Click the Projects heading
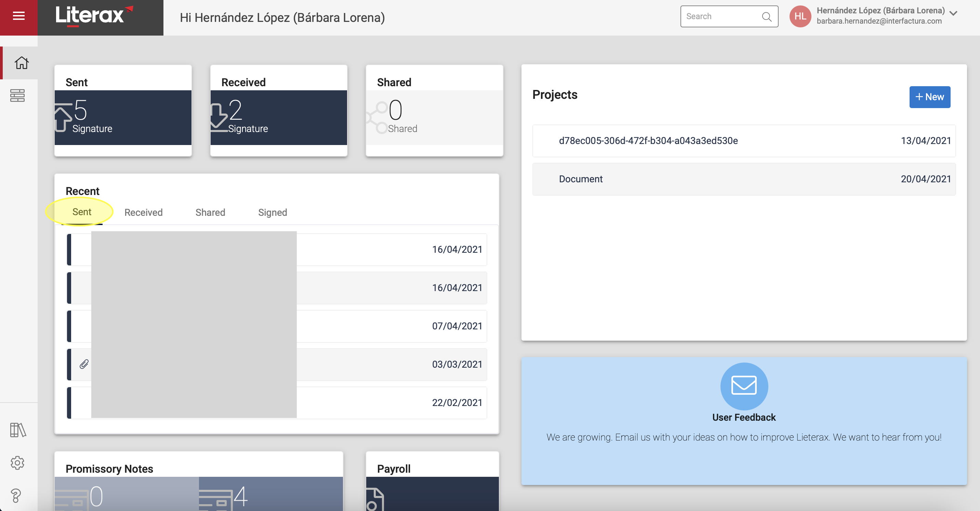Image resolution: width=980 pixels, height=511 pixels. 555,95
